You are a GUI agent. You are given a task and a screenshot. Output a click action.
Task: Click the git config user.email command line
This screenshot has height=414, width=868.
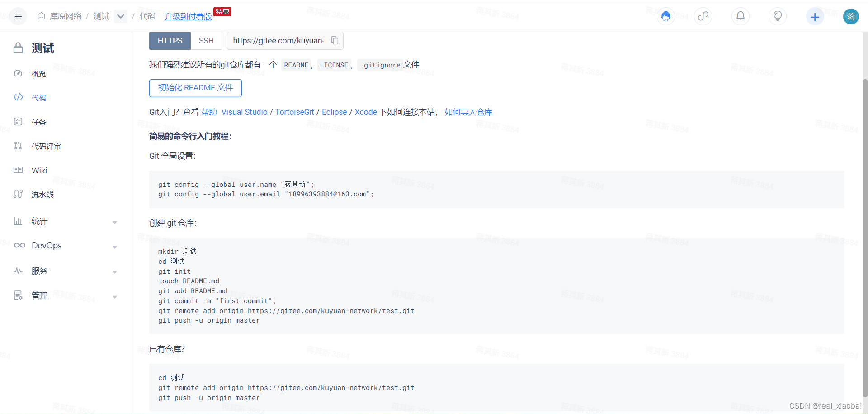coord(266,194)
